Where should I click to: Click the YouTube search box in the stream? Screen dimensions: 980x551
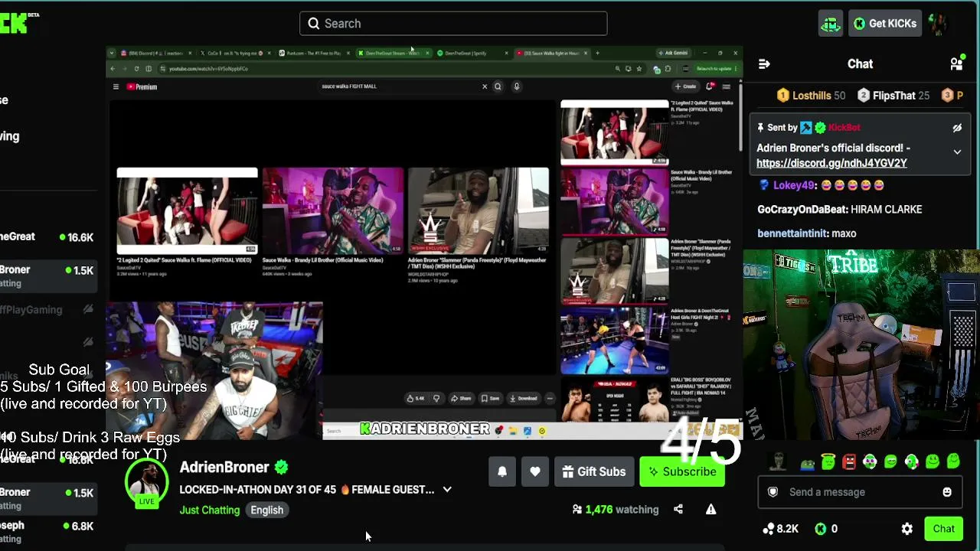(x=402, y=86)
